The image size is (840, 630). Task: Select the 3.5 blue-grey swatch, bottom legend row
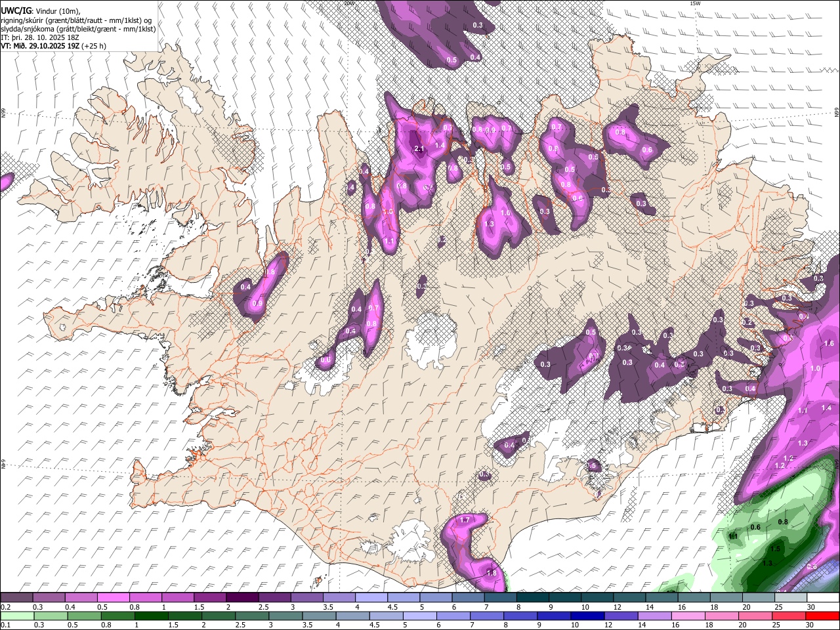[319, 616]
